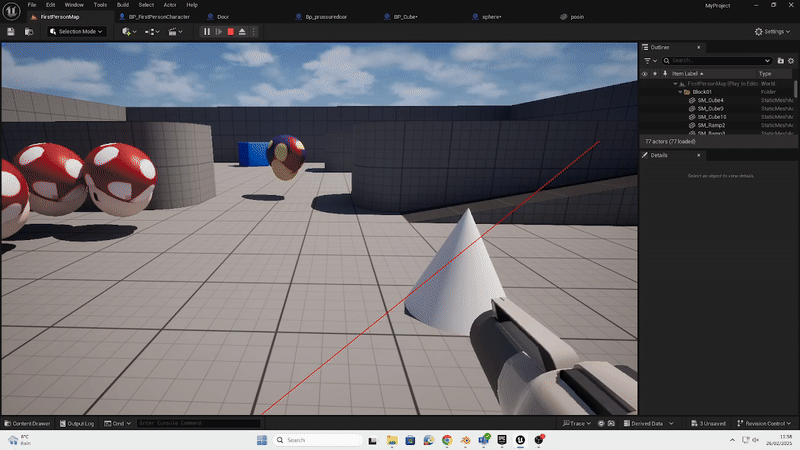The height and width of the screenshot is (450, 800).
Task: Click the unsaved star column header
Action: 655,73
